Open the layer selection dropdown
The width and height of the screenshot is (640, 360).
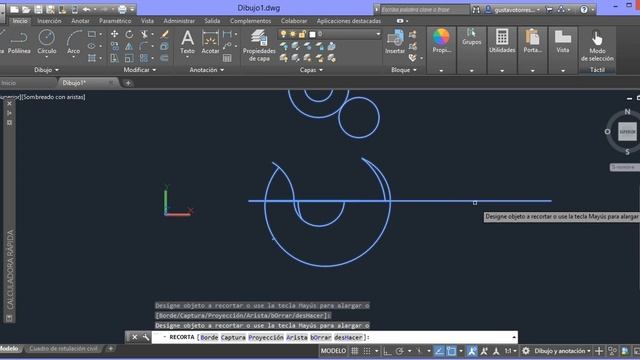[x=378, y=34]
